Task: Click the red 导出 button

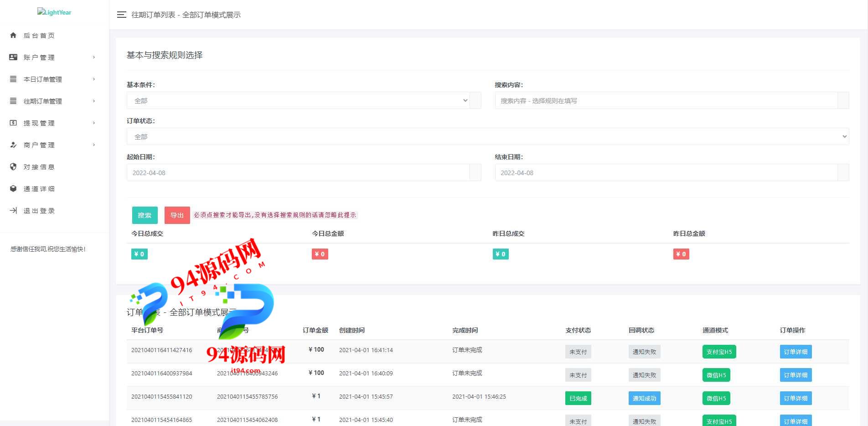Action: tap(177, 215)
